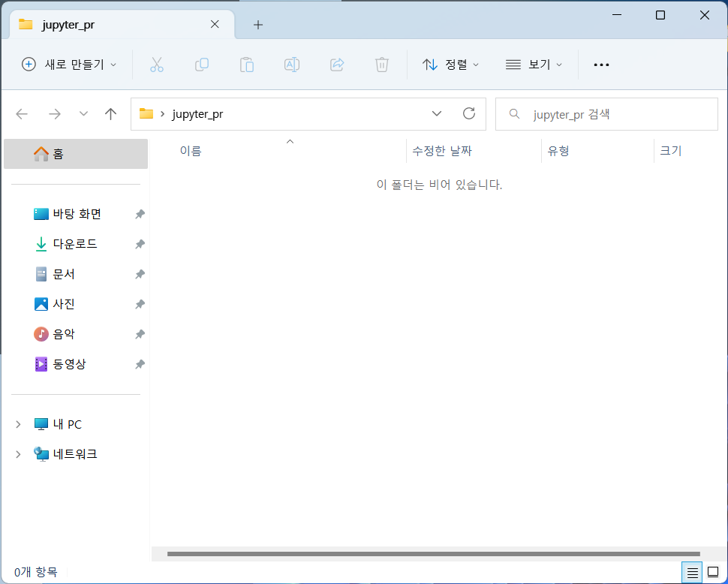The height and width of the screenshot is (584, 728).
Task: Click the Share icon in toolbar
Action: pos(337,65)
